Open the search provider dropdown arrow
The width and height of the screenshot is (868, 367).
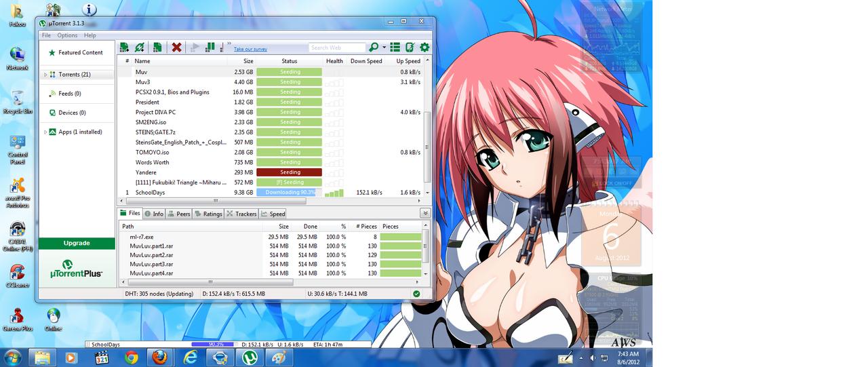[384, 47]
